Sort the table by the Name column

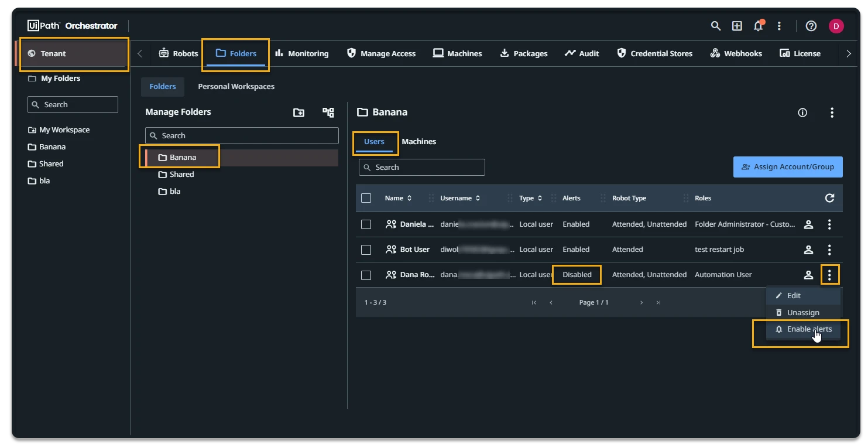[398, 198]
